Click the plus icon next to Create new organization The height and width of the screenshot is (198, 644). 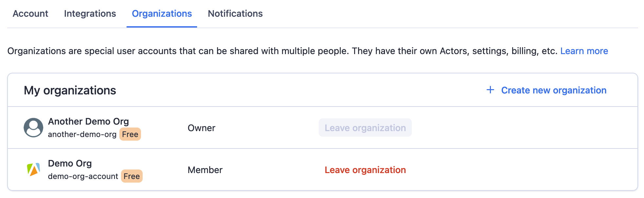490,90
